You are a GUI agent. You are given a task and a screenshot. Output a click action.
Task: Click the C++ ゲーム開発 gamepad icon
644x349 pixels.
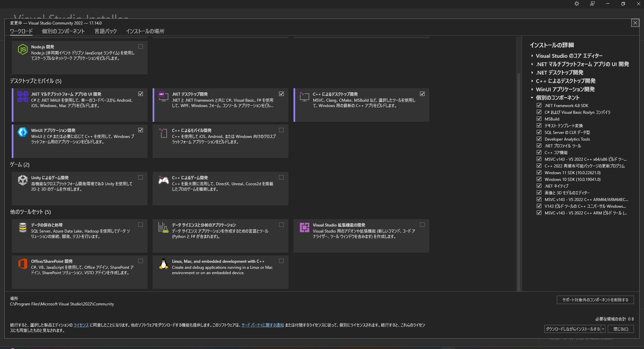tap(163, 180)
